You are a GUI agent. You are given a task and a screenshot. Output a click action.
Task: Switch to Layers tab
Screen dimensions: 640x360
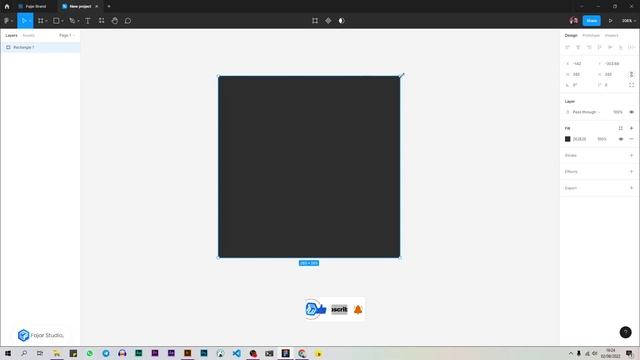(11, 36)
